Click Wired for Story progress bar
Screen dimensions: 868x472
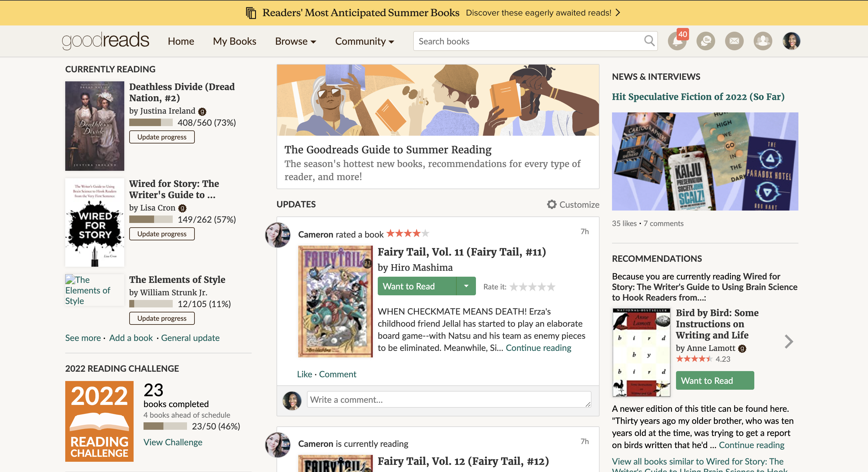pos(151,220)
